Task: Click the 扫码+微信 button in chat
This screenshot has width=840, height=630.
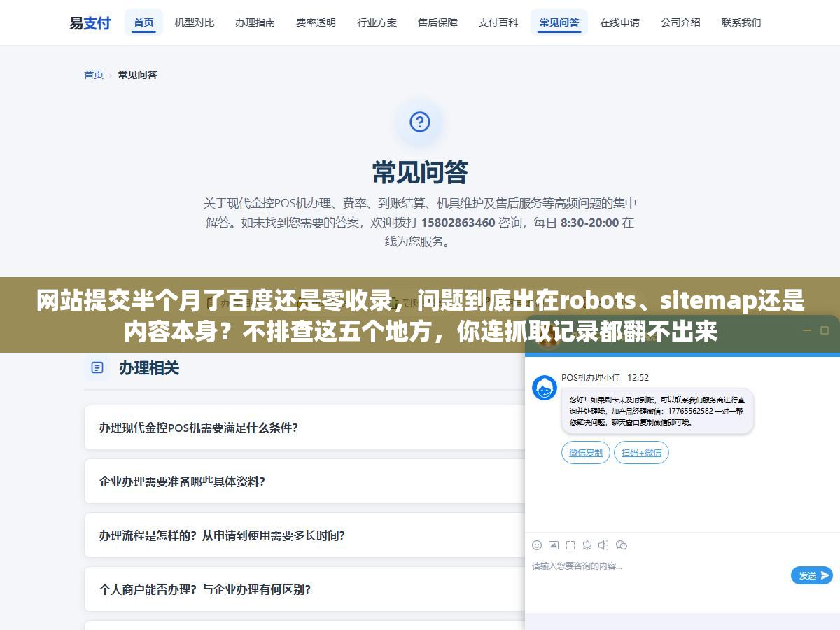Action: (642, 453)
